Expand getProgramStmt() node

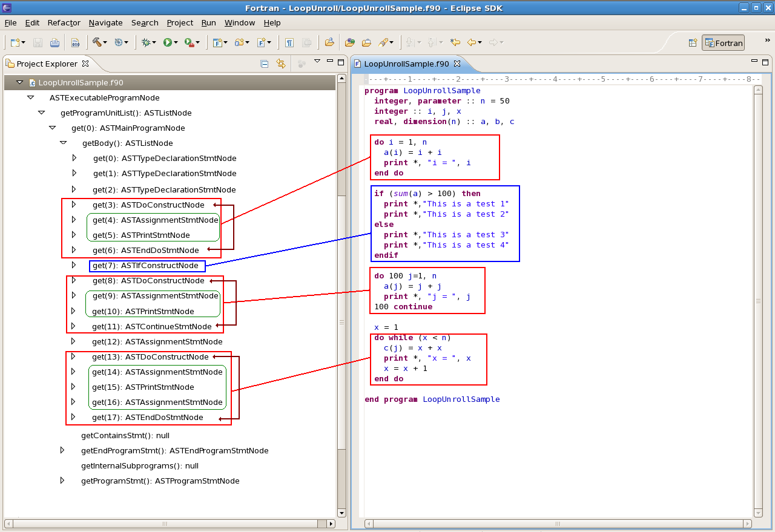(x=62, y=481)
